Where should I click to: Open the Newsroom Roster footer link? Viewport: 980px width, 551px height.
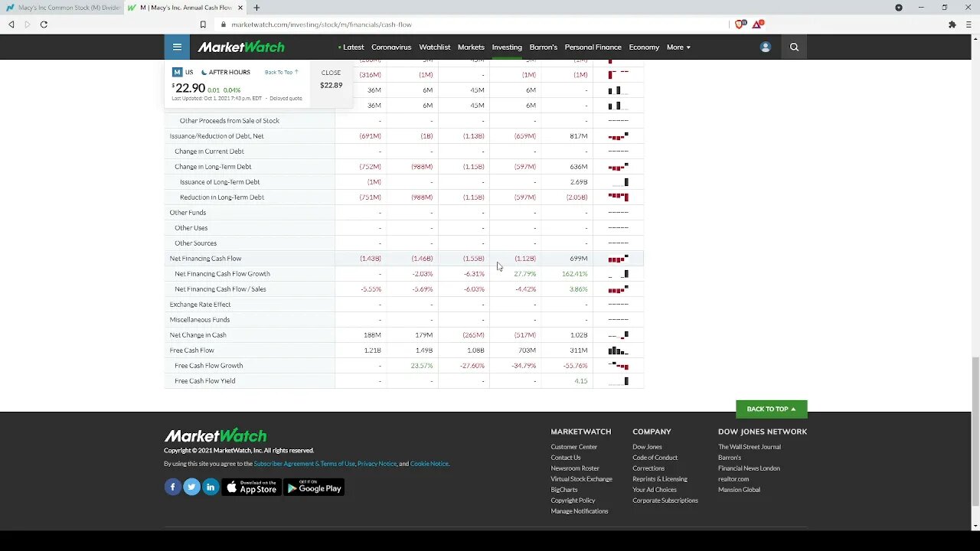(x=575, y=468)
